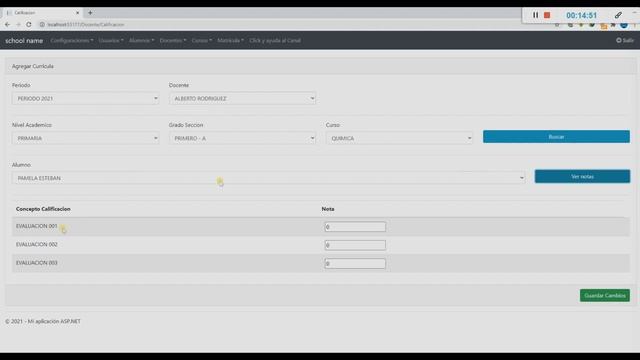
Task: Open the Cursos menu
Action: click(202, 40)
